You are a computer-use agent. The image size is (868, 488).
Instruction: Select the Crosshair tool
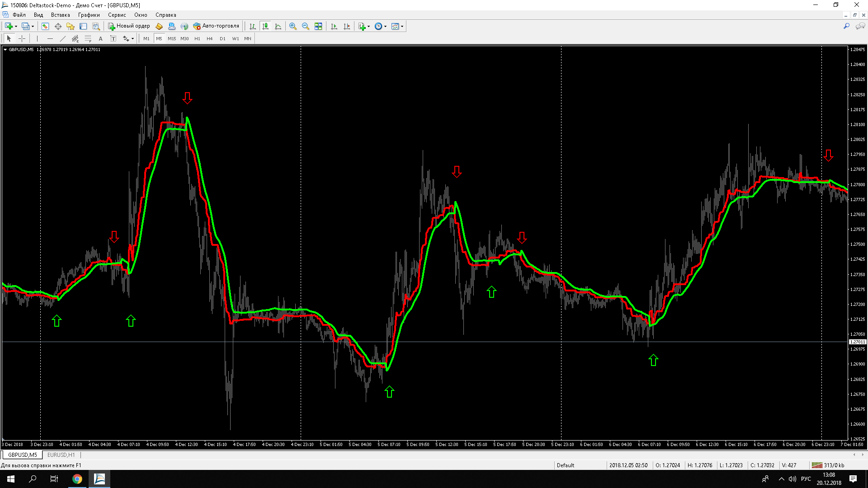click(22, 38)
